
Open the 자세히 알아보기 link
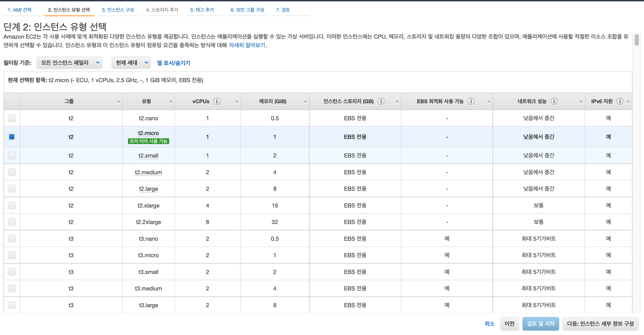click(x=247, y=45)
